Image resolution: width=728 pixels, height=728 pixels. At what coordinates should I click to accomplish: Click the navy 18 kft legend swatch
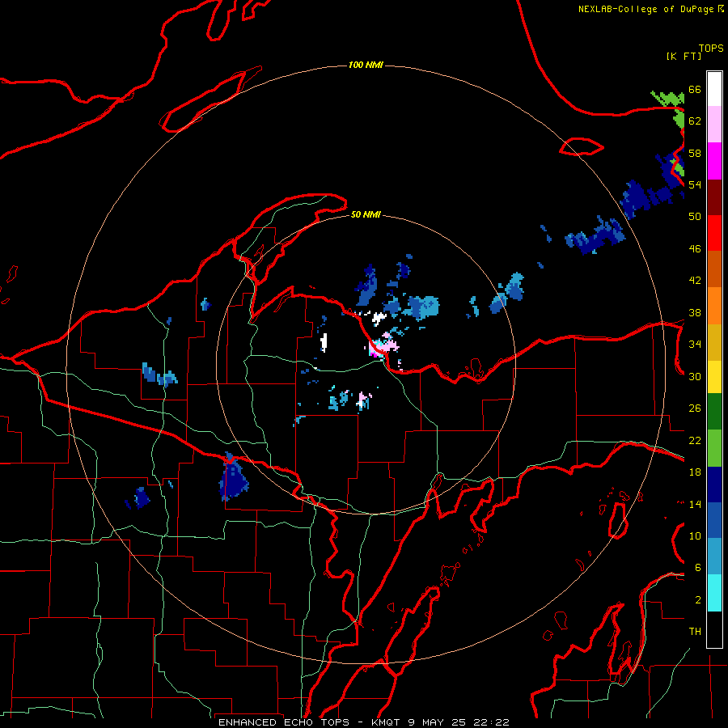click(714, 485)
